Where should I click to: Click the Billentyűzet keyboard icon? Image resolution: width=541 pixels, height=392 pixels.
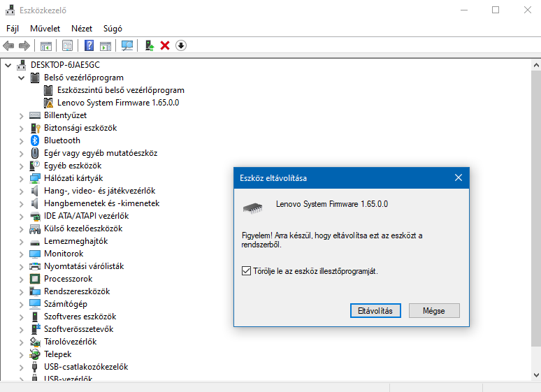click(35, 115)
